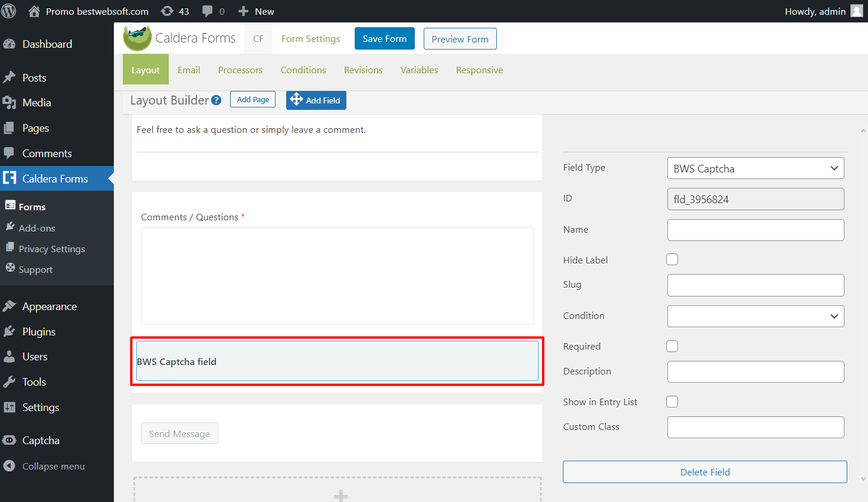Click the Add Page button

click(x=253, y=99)
